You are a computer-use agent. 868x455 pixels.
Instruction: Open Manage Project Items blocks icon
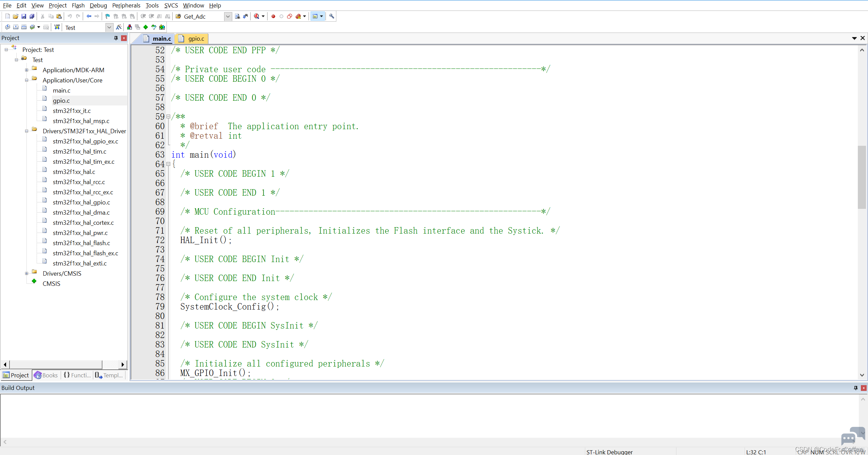point(130,27)
